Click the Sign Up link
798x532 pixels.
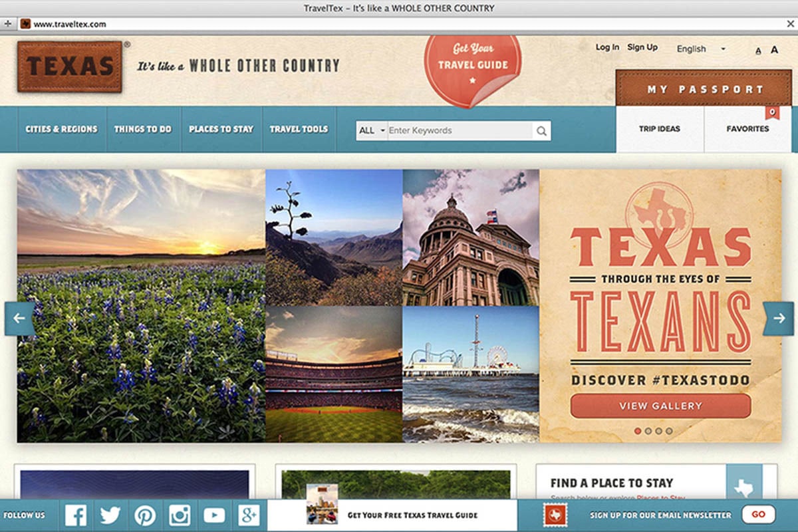pos(642,47)
